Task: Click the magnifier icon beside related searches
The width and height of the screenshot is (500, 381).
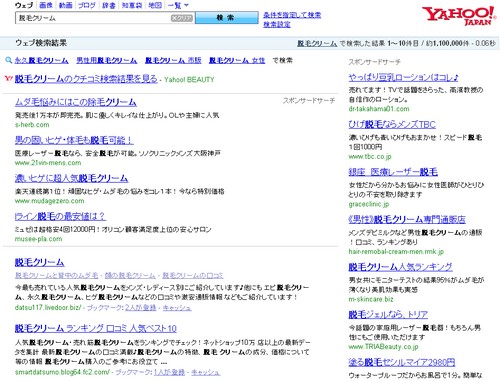Action: tap(9, 60)
